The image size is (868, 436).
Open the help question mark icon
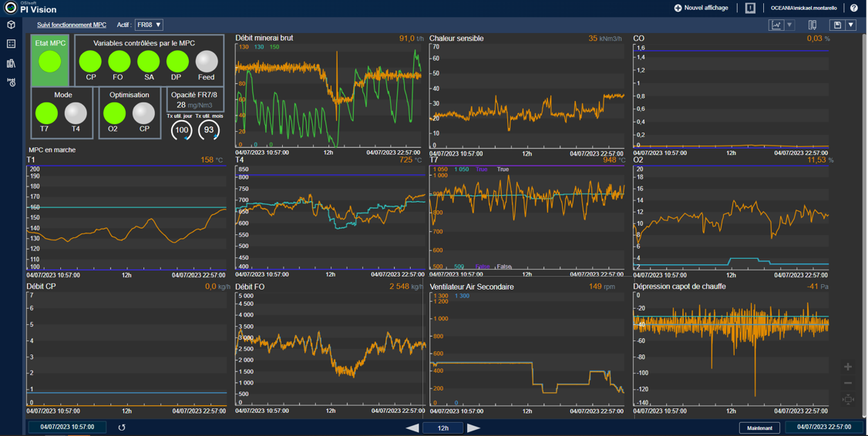point(854,8)
